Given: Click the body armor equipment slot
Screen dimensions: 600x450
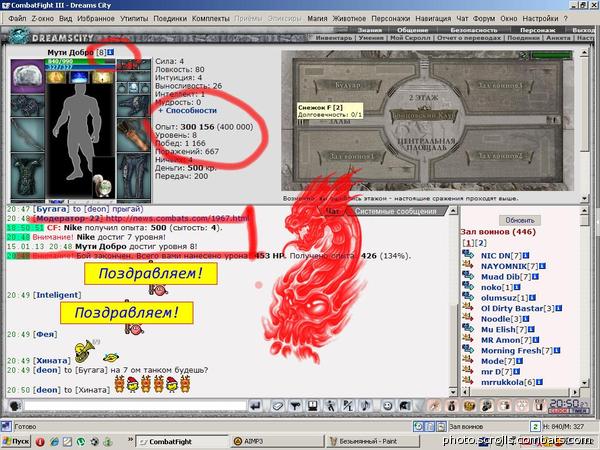Looking at the screenshot, I should 27,176.
